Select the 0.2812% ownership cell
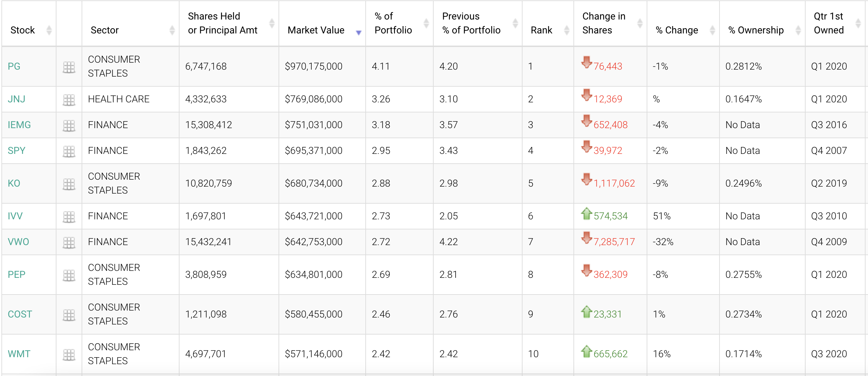Screen dimensions: 868x376 [762, 66]
